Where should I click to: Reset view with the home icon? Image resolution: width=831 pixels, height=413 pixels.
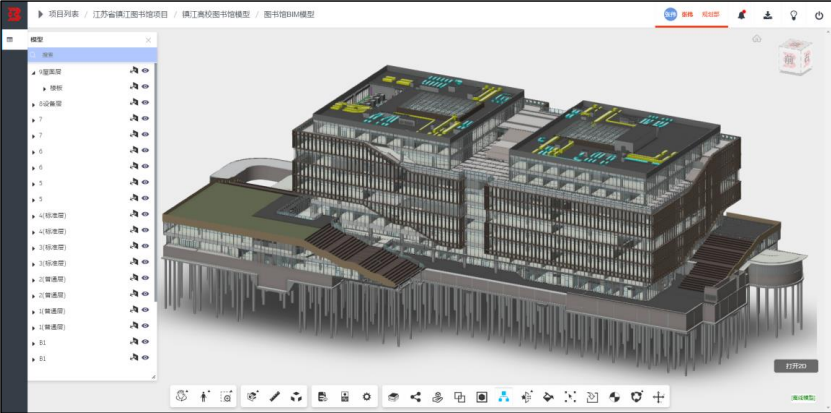tap(757, 38)
